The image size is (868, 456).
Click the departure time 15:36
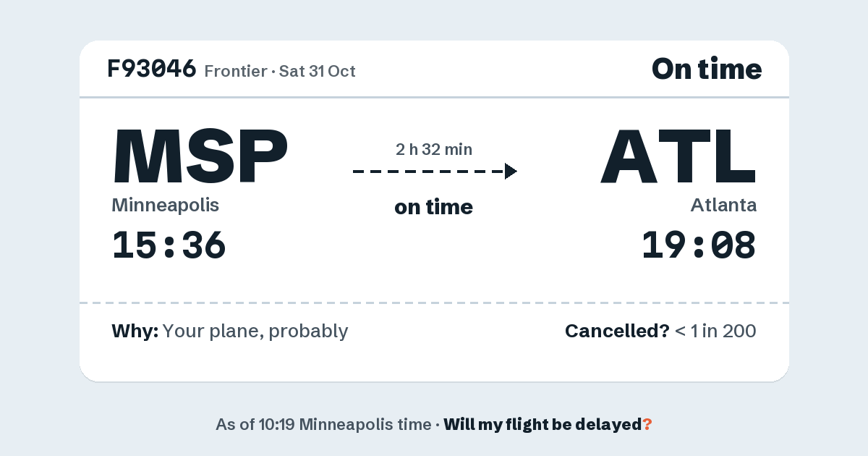(x=169, y=245)
